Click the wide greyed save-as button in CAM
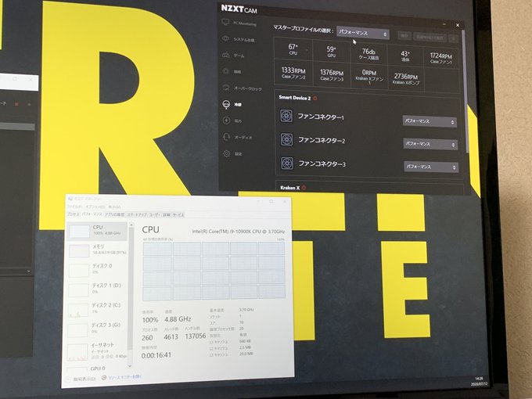 tap(430, 38)
